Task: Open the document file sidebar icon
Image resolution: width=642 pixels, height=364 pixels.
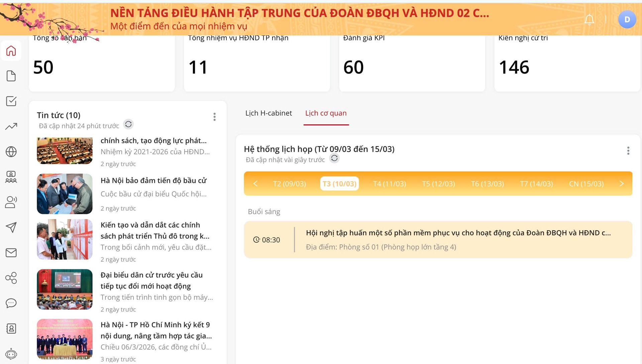Action: pyautogui.click(x=11, y=76)
